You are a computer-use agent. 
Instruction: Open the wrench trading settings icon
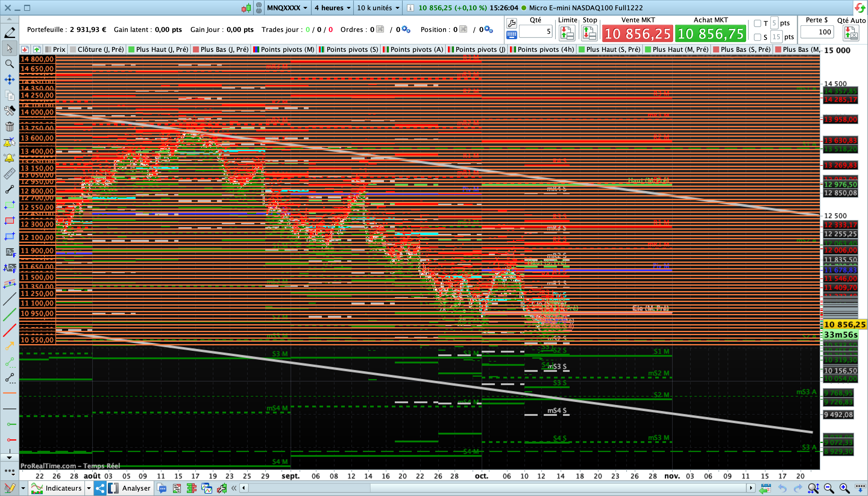(511, 23)
